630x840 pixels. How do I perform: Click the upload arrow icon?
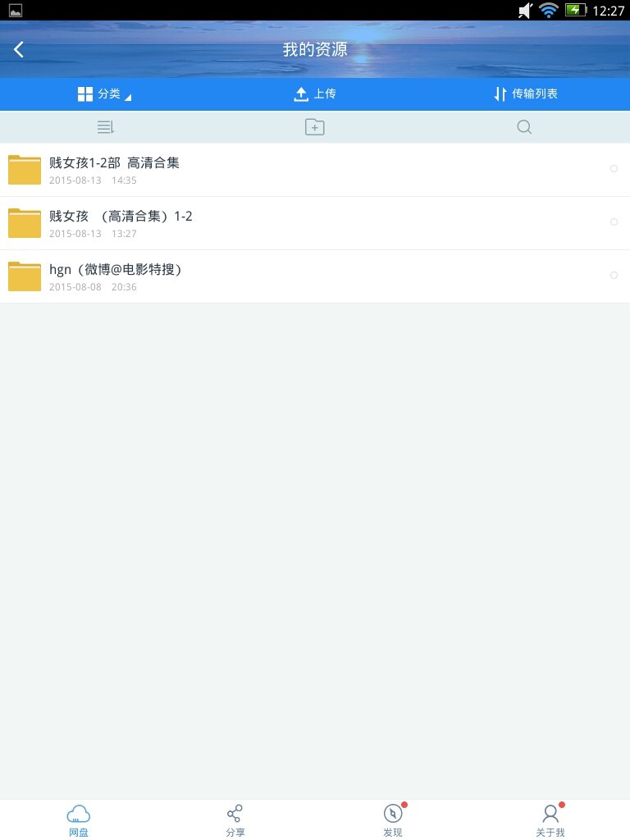click(x=301, y=94)
